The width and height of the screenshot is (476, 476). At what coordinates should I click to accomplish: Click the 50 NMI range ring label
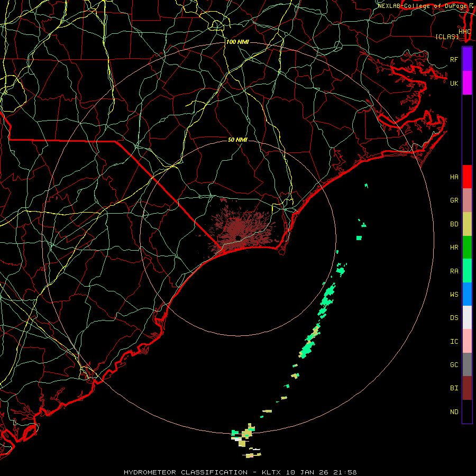(x=237, y=140)
